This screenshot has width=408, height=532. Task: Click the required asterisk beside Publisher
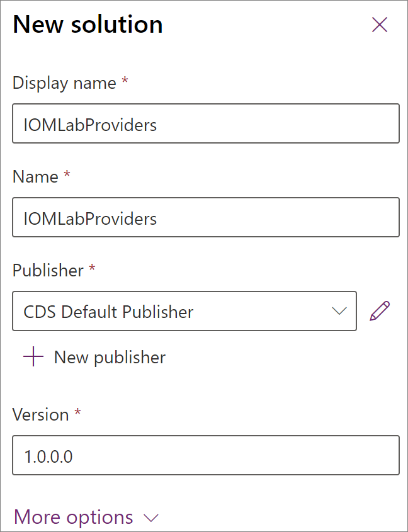point(92,268)
